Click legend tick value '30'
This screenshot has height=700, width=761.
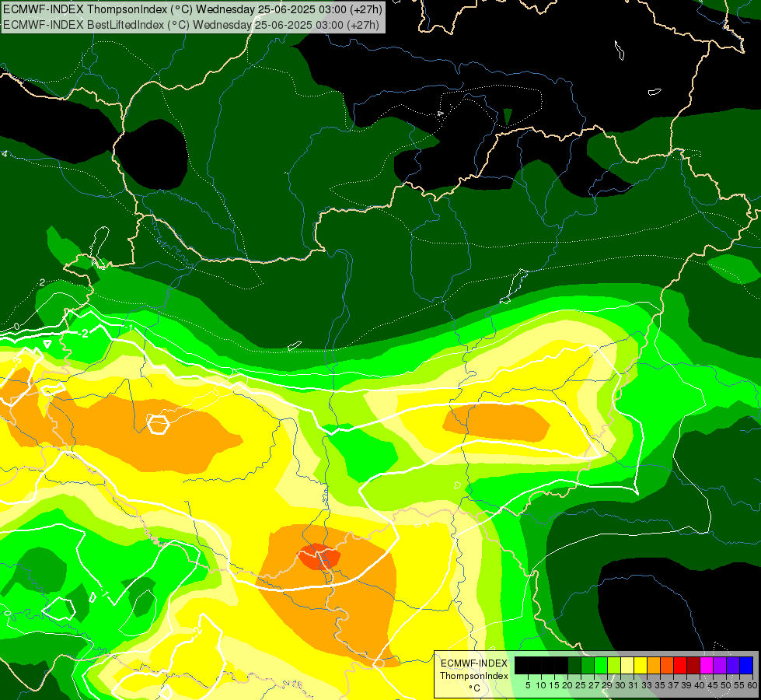[620, 685]
